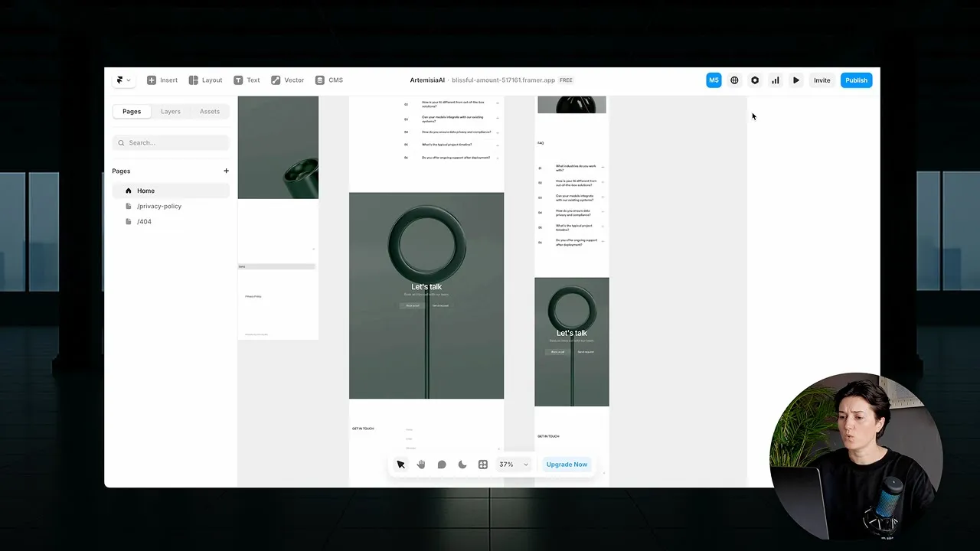
Task: Add a new page with plus icon
Action: coord(226,171)
